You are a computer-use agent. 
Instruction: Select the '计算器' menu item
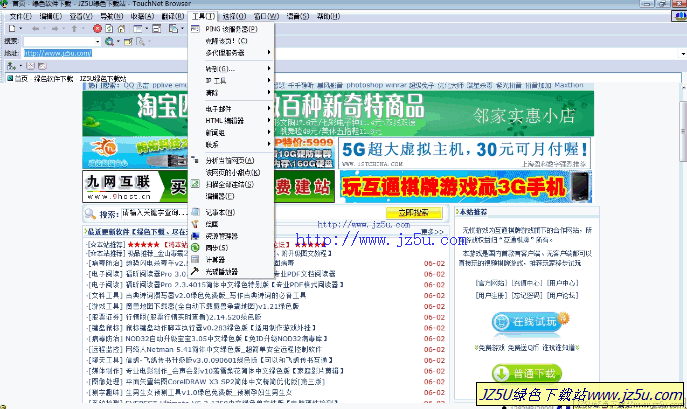tap(231, 260)
